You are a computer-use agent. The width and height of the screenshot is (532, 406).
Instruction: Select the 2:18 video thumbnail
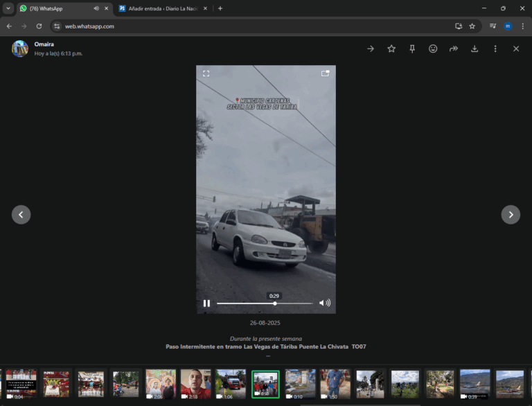(195, 383)
